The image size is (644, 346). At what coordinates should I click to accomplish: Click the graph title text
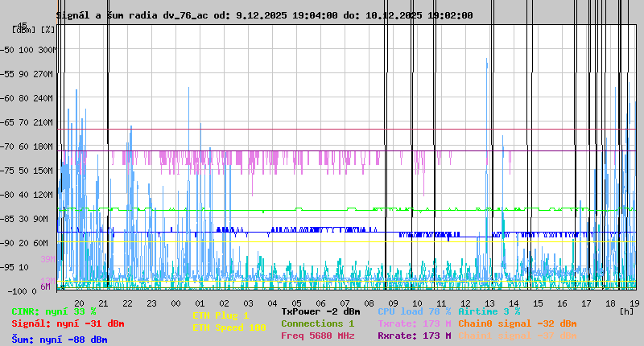tap(265, 15)
